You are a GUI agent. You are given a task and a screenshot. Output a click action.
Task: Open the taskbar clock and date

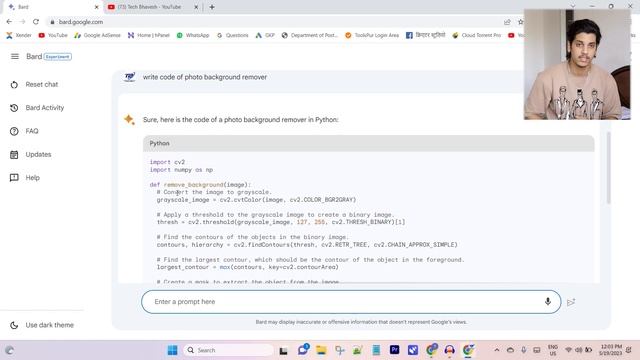611,350
